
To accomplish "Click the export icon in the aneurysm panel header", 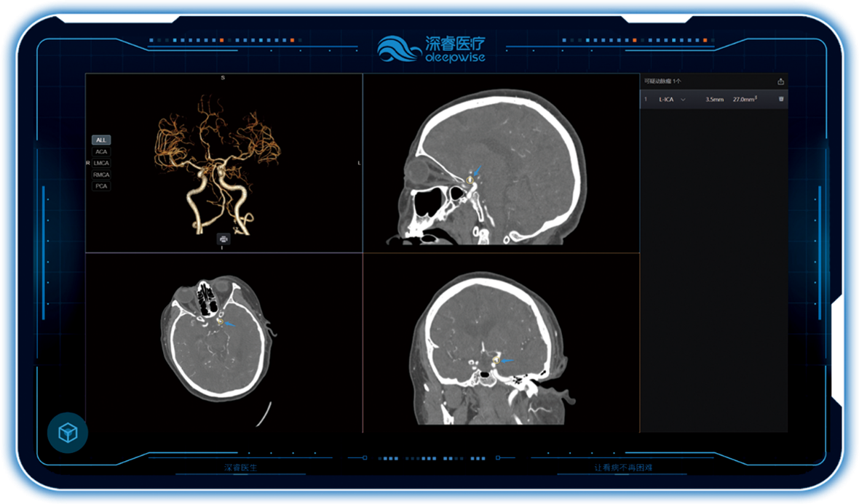I will point(780,81).
